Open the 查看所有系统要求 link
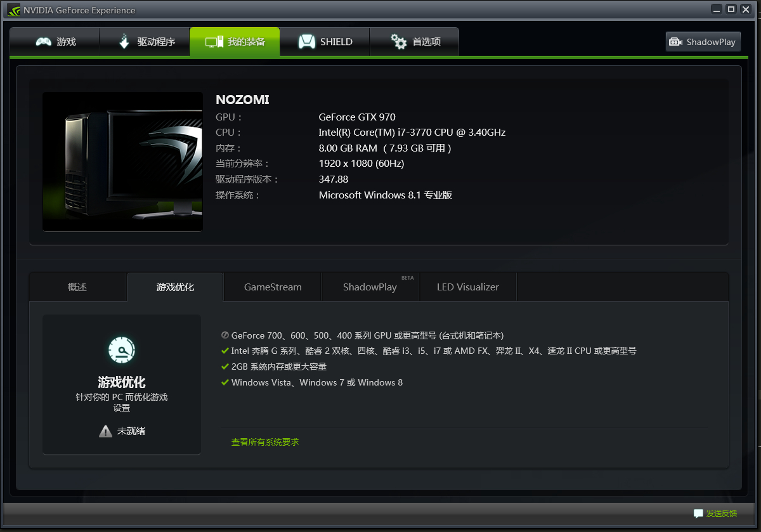Viewport: 761px width, 532px height. click(x=265, y=442)
